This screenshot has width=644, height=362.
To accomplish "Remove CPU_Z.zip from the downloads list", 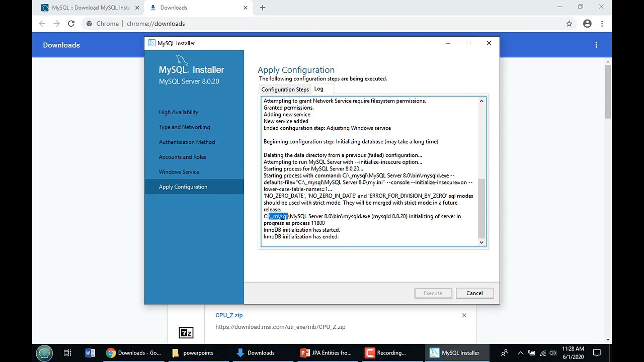I will pos(464,315).
